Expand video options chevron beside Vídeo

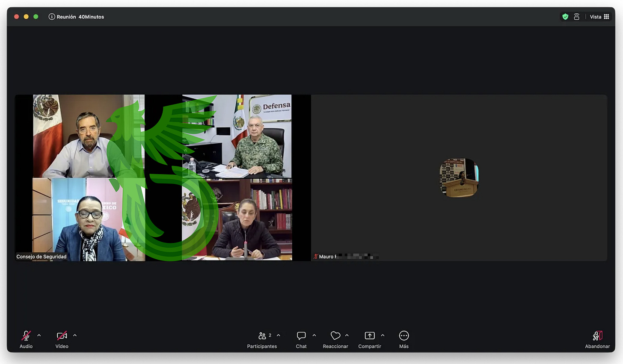(75, 335)
